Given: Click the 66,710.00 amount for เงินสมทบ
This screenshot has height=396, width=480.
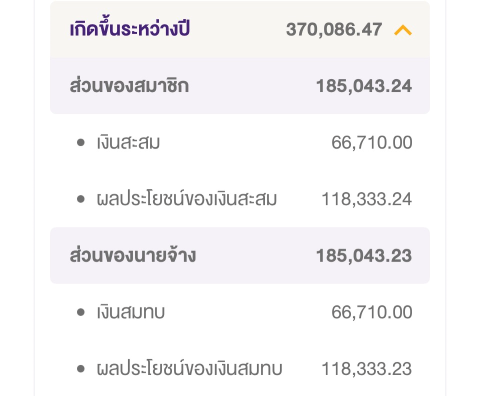Looking at the screenshot, I should tap(372, 312).
